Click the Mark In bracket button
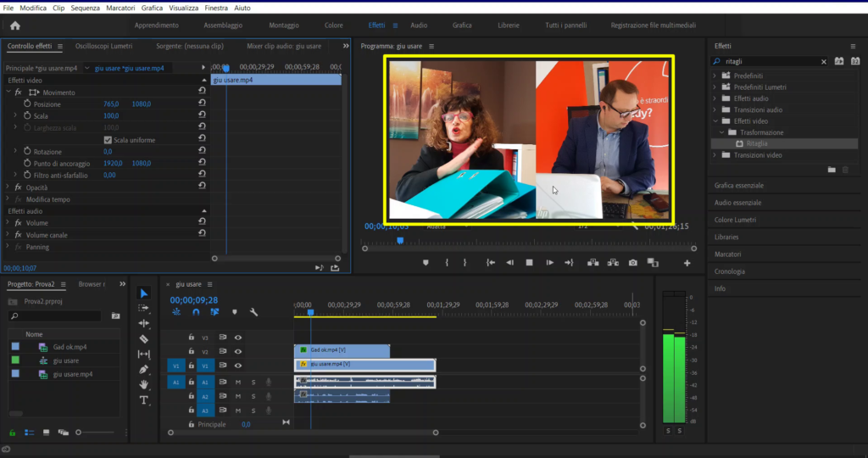The width and height of the screenshot is (868, 458). click(x=447, y=263)
